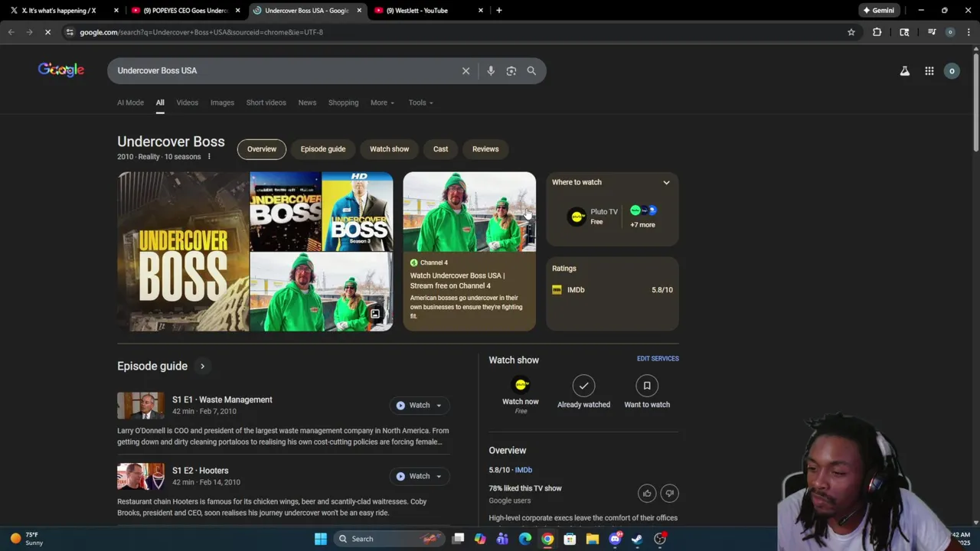The width and height of the screenshot is (980, 551).
Task: Open a new browser tab
Action: (x=499, y=11)
